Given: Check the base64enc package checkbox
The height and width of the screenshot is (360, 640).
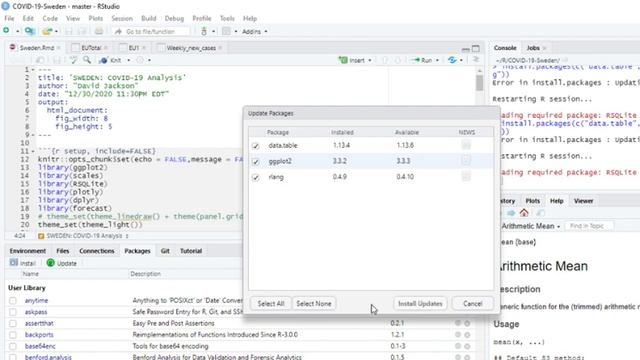Looking at the screenshot, I should pos(13,346).
